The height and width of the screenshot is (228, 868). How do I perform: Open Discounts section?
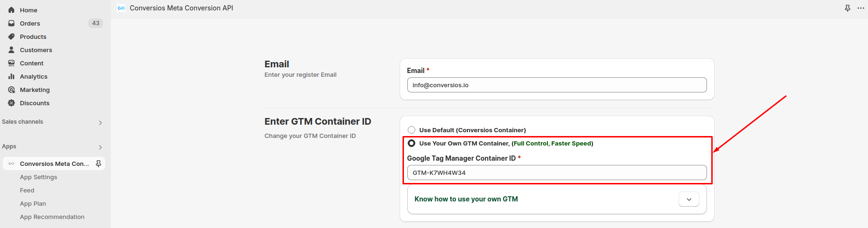coord(35,103)
